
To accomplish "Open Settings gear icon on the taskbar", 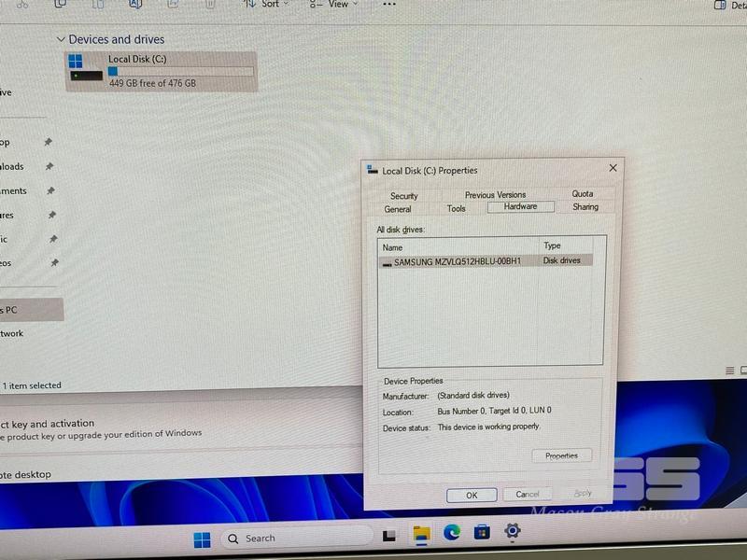I will pyautogui.click(x=512, y=530).
